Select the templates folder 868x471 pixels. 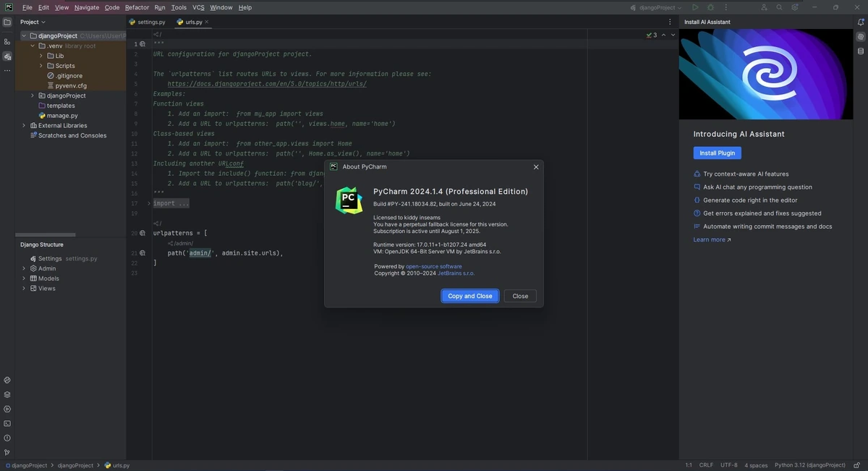61,106
